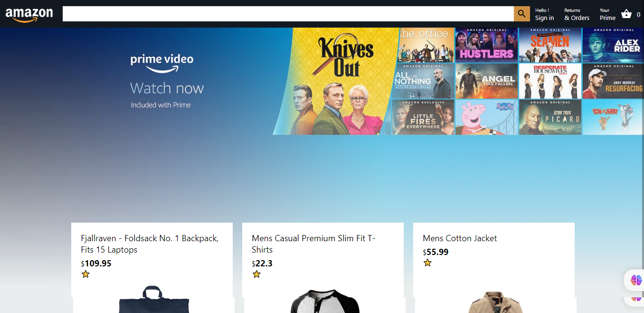Select the Tom and Jerry tile
The height and width of the screenshot is (313, 644).
click(613, 117)
